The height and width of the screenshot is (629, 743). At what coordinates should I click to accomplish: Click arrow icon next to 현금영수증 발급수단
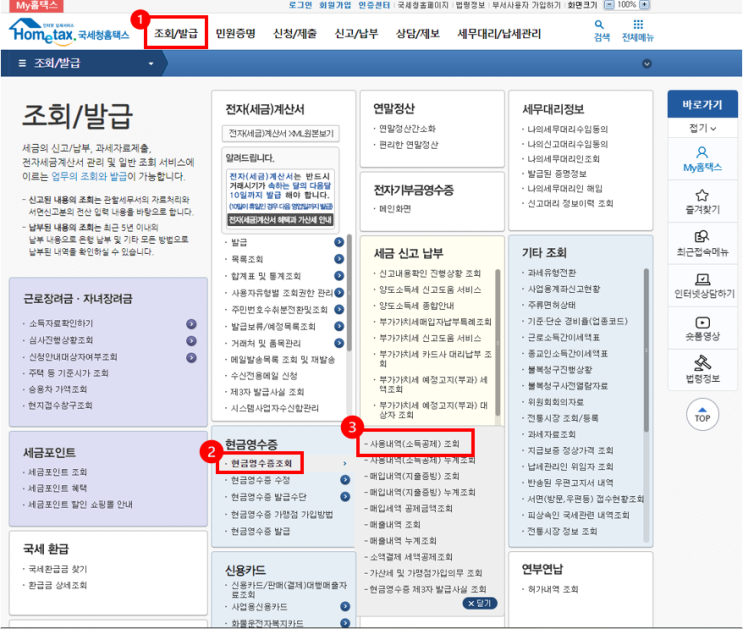coord(345,497)
